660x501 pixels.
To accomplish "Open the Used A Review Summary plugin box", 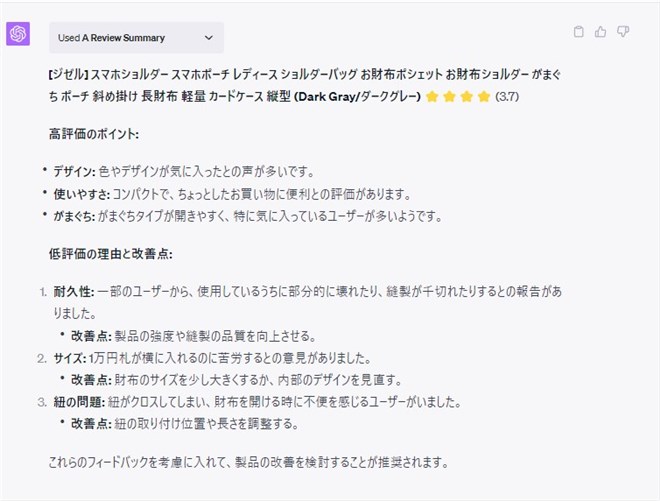I will point(136,38).
